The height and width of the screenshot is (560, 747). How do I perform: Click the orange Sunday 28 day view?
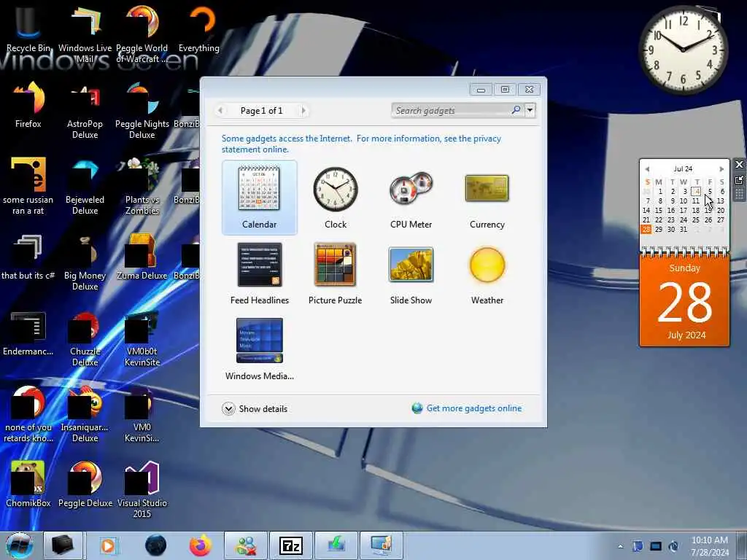(x=684, y=301)
